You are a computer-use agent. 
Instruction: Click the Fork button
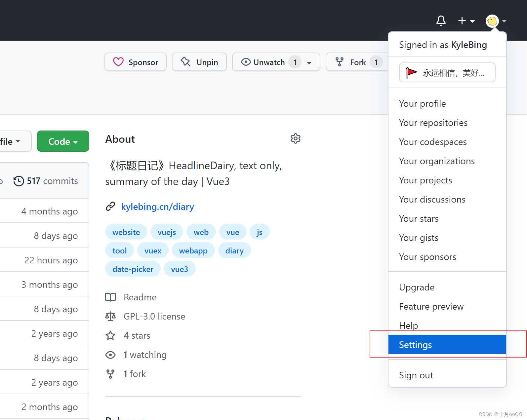(x=357, y=62)
